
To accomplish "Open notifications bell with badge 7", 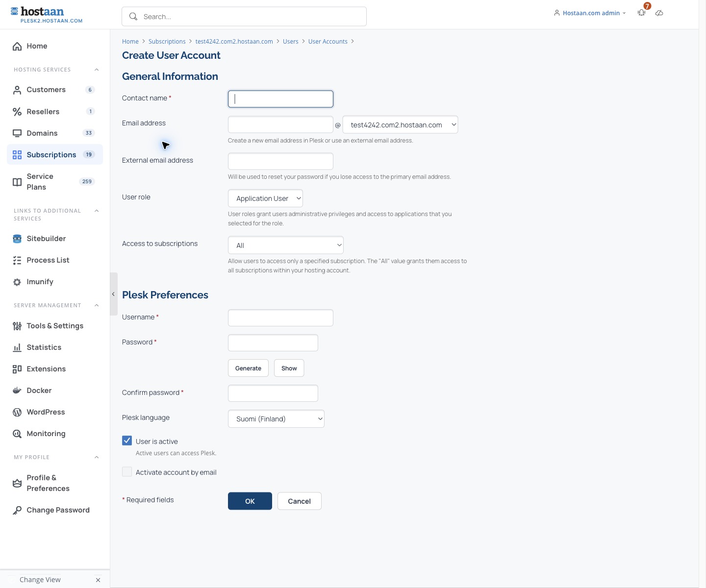I will tap(642, 13).
